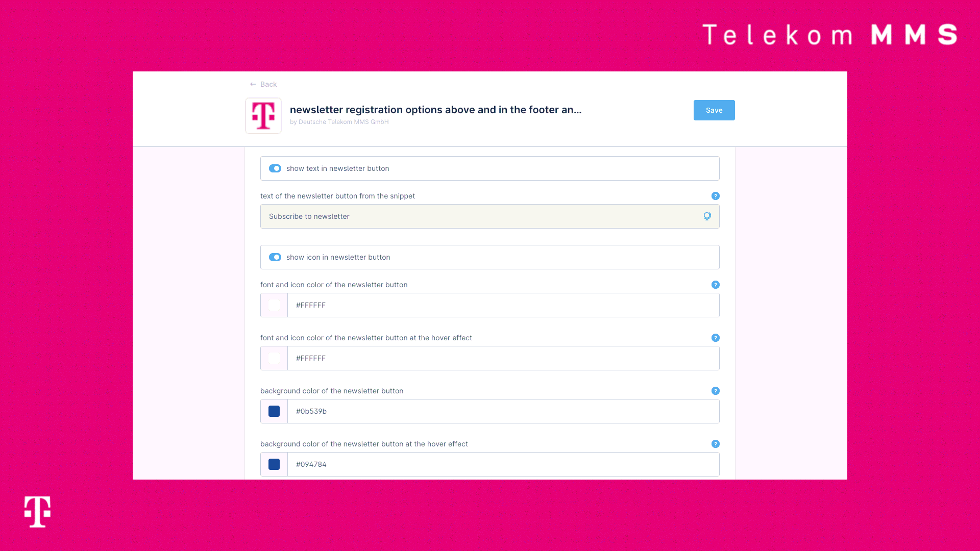Click the Back navigation link
980x551 pixels.
[262, 84]
